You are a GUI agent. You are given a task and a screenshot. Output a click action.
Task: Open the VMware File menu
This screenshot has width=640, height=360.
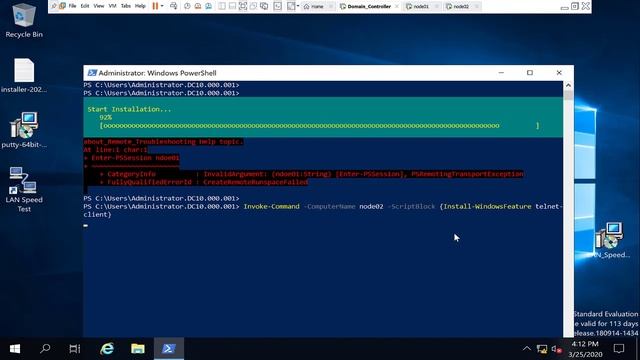coord(72,6)
